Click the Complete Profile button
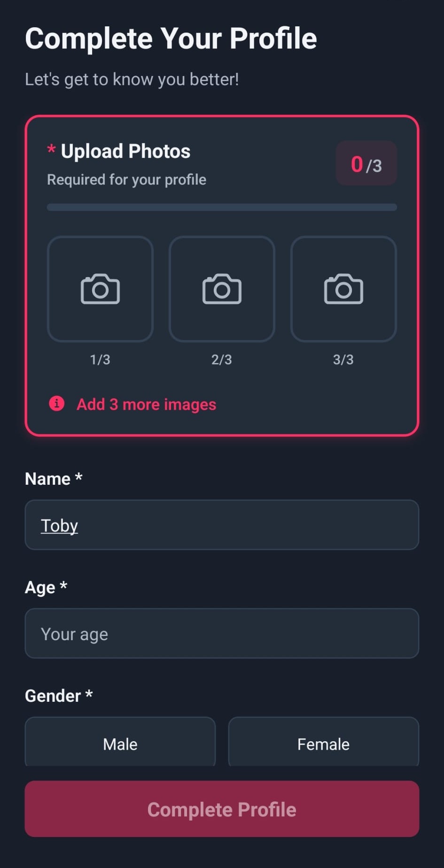Image resolution: width=444 pixels, height=868 pixels. coord(222,809)
